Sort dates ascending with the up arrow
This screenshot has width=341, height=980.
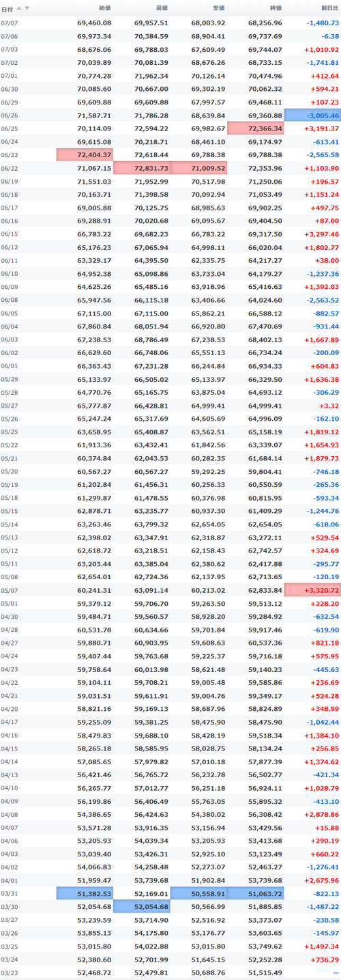point(19,8)
